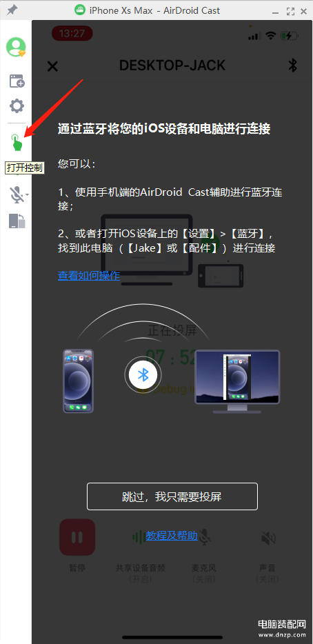Click the muted microphone sidebar icon
This screenshot has height=644, width=313.
coord(17,194)
